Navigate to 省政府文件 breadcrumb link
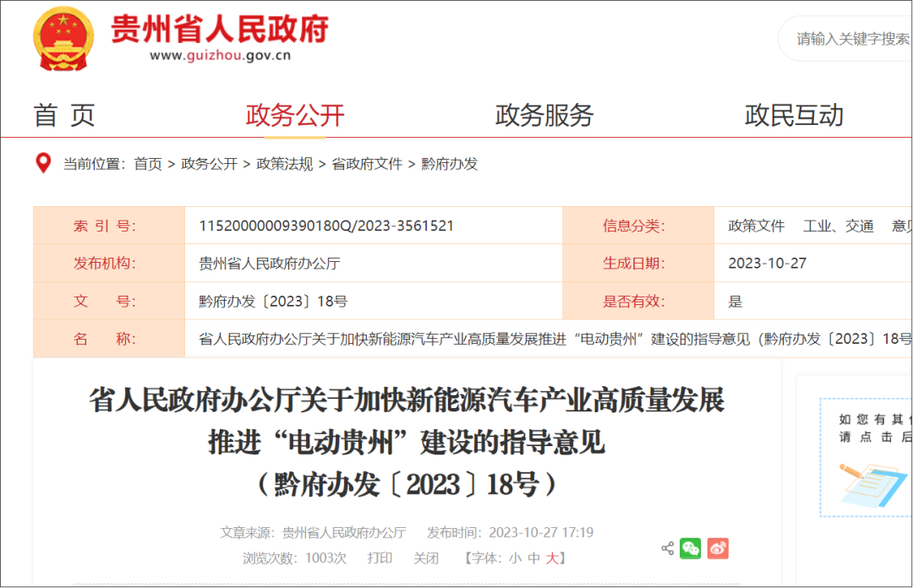 (367, 164)
